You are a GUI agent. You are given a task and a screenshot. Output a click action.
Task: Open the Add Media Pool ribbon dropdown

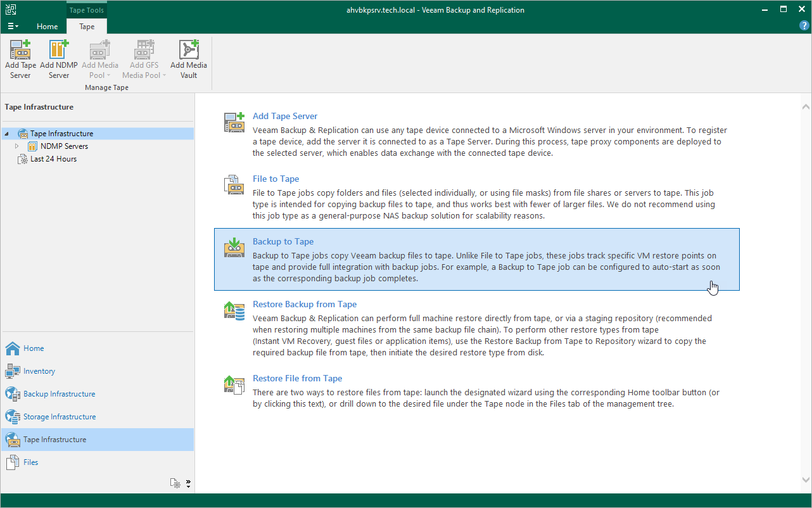(100, 59)
